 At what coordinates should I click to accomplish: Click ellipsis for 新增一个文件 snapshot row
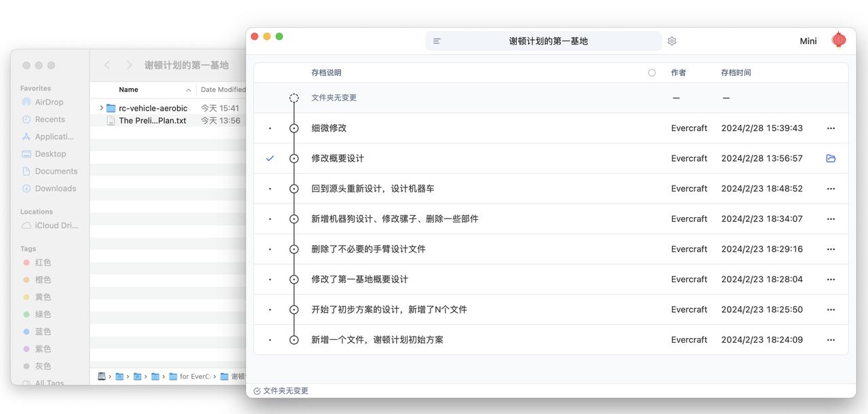[831, 340]
